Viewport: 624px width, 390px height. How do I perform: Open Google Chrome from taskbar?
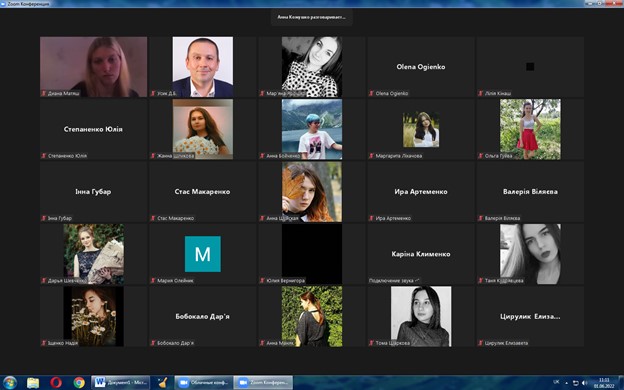point(79,382)
